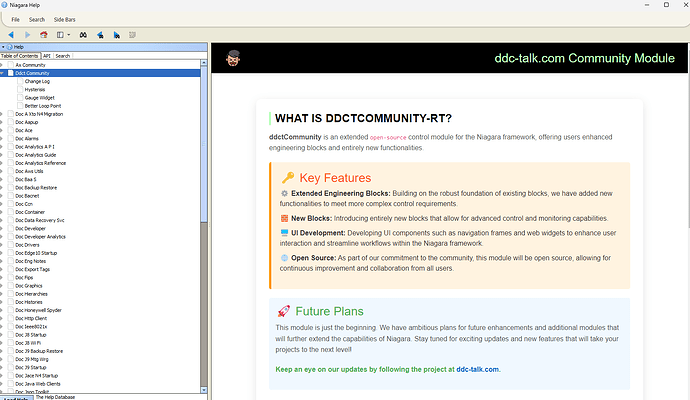The width and height of the screenshot is (690, 400).
Task: Click the "open-source" pink code text
Action: [x=388, y=137]
